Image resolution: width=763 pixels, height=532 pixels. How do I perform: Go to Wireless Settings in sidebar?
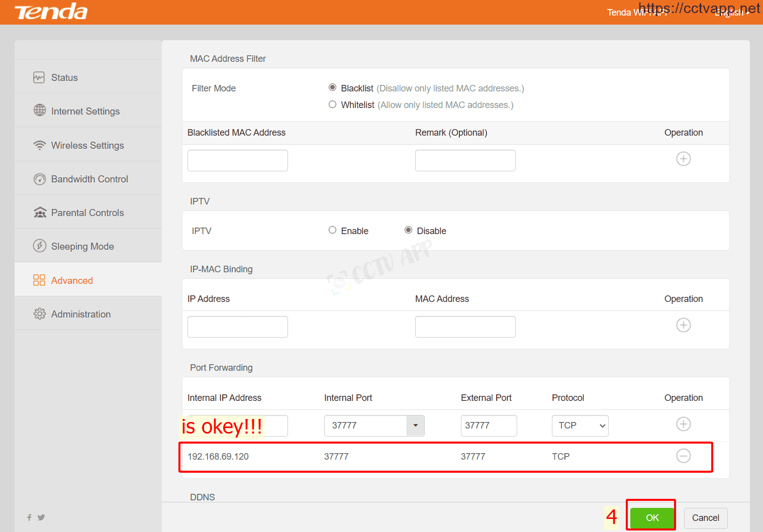point(87,146)
